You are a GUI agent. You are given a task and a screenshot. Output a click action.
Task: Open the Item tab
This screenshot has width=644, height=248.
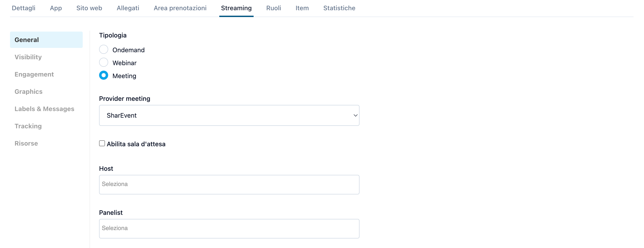pos(302,8)
